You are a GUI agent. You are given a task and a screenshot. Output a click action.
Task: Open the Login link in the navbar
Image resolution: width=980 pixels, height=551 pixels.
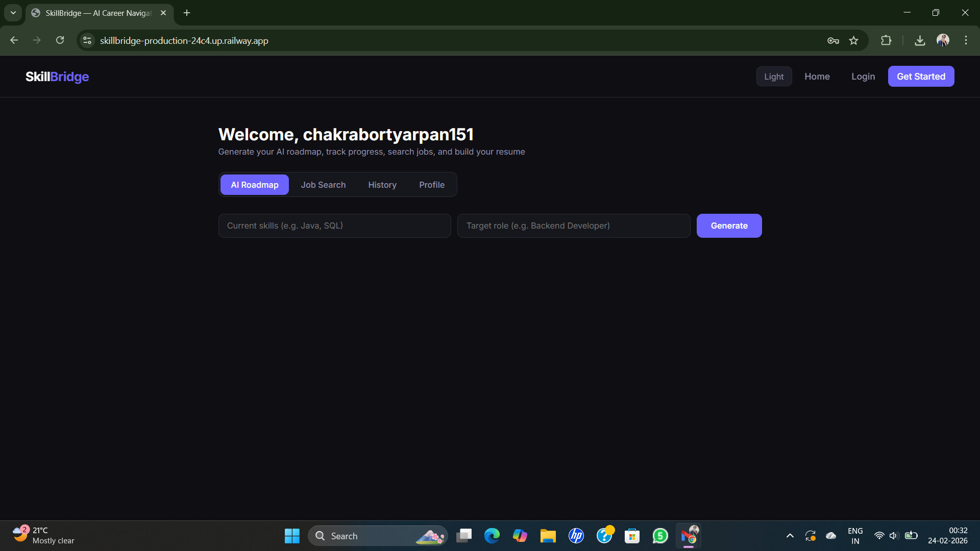coord(863,77)
